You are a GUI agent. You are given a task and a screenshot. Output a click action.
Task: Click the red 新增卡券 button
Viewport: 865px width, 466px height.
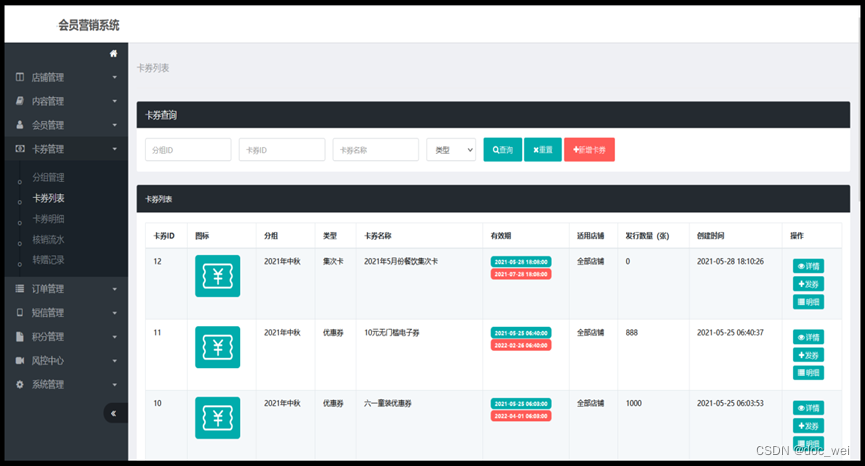coord(589,149)
